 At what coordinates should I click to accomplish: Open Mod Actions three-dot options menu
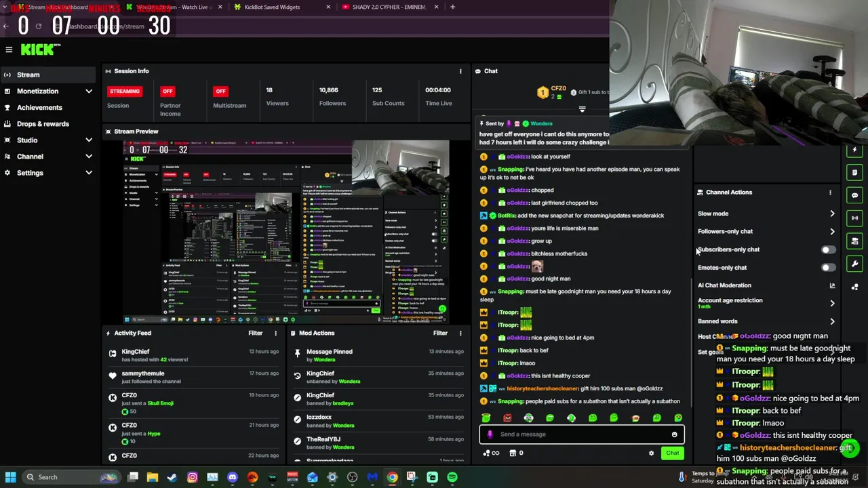460,333
